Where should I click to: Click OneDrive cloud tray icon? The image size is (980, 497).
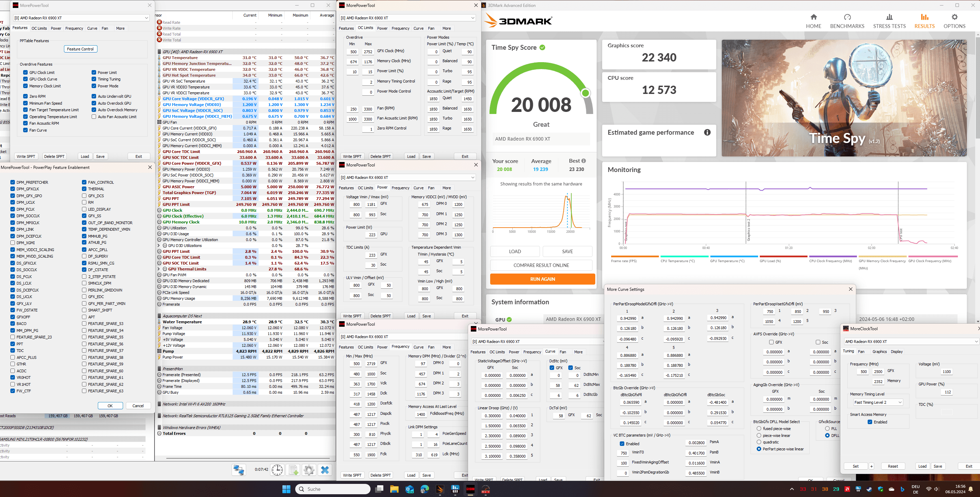coord(892,489)
